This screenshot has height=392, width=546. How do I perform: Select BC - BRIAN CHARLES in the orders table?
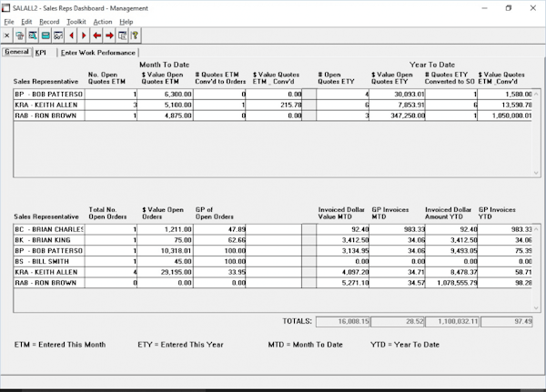pos(49,229)
